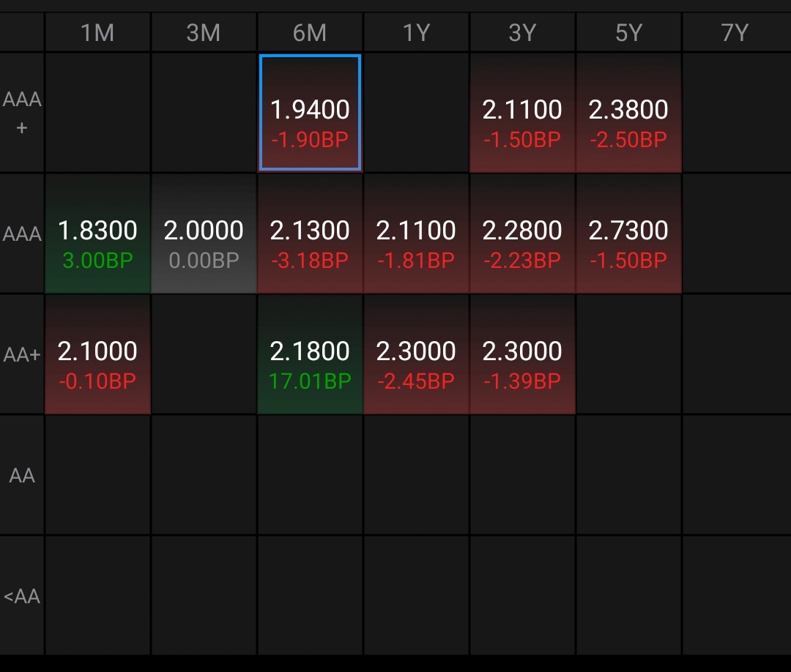Select the AAA 5Y cell showing 2.7300
This screenshot has width=791, height=672.
coord(628,234)
